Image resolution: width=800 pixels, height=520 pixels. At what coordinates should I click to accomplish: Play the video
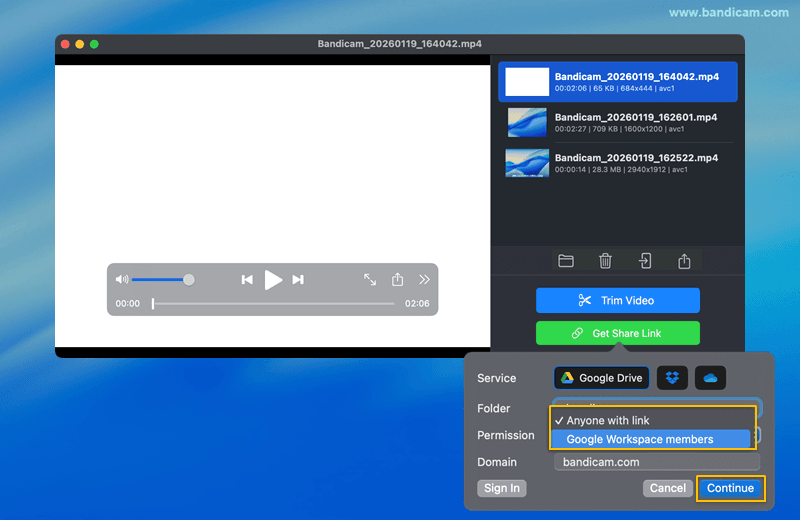pyautogui.click(x=273, y=280)
